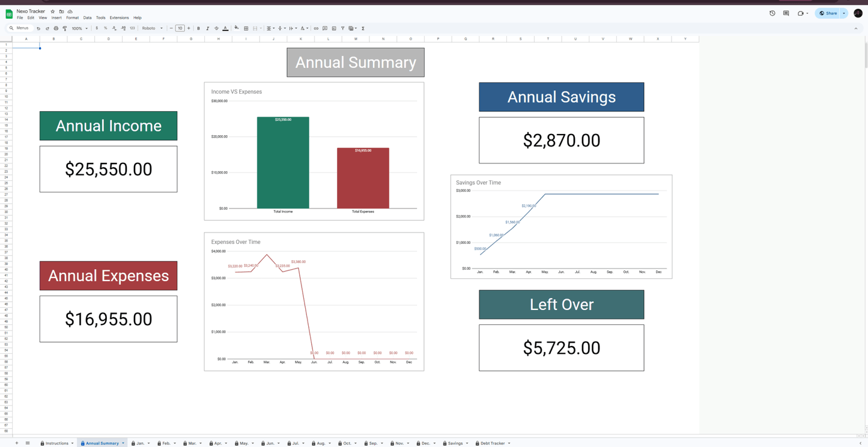Add a new sheet with plus

[17, 443]
